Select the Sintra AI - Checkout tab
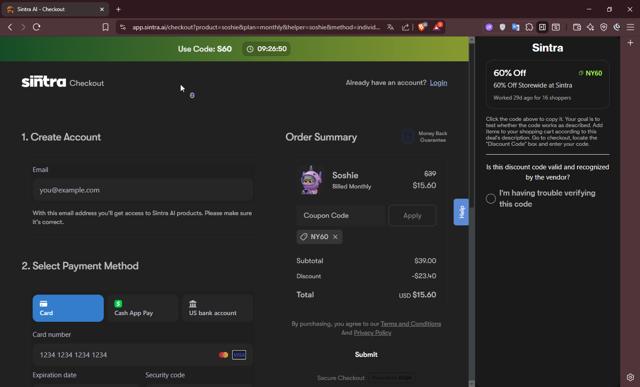This screenshot has width=640, height=387. click(x=55, y=9)
